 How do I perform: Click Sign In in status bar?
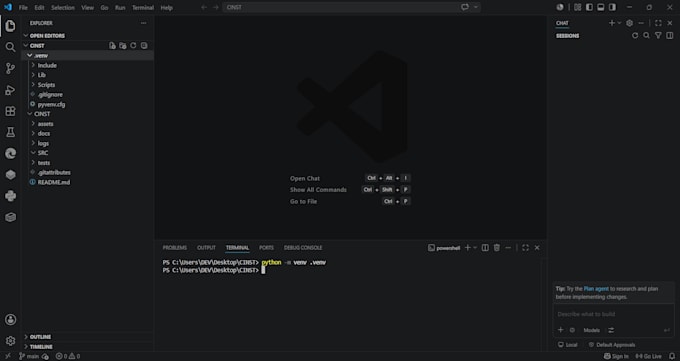pyautogui.click(x=616, y=356)
